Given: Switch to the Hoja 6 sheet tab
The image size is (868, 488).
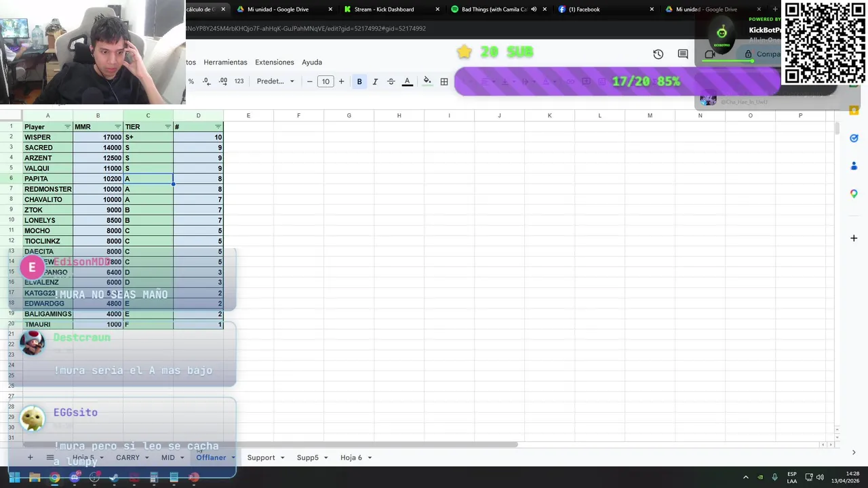Looking at the screenshot, I should coord(351,457).
